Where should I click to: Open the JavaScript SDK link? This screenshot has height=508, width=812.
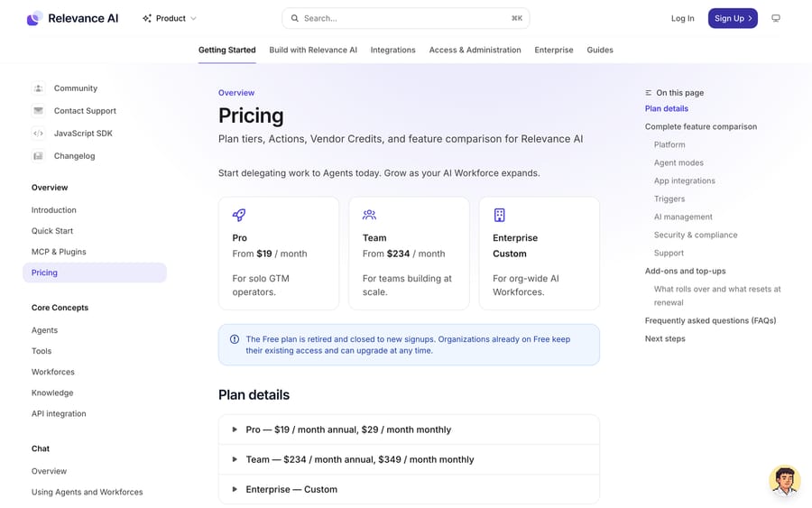pyautogui.click(x=83, y=133)
